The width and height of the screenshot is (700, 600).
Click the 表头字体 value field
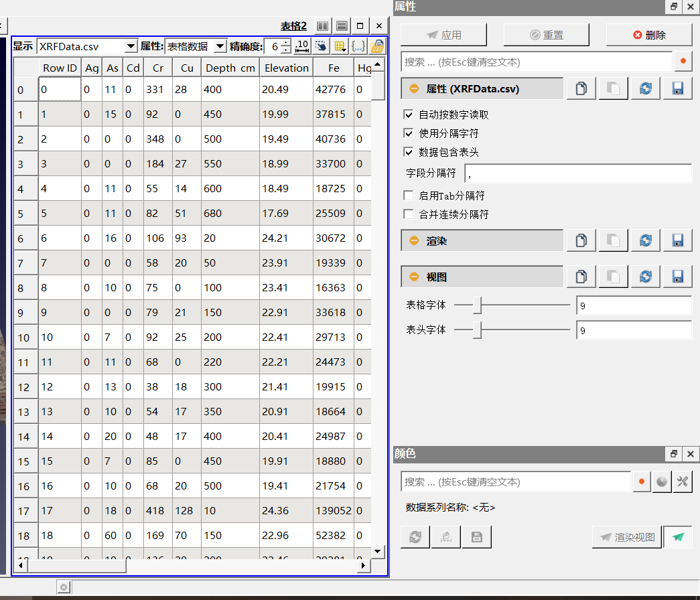(634, 330)
